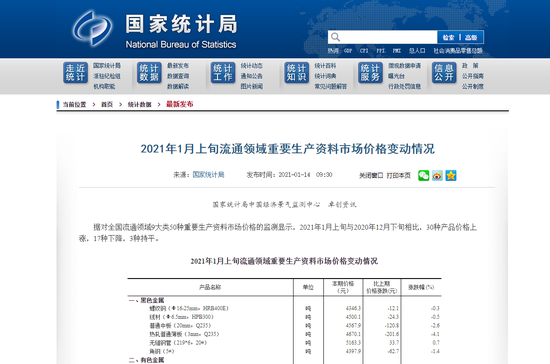Select the GDP hot keyword link
The image size is (550, 364).
348,51
